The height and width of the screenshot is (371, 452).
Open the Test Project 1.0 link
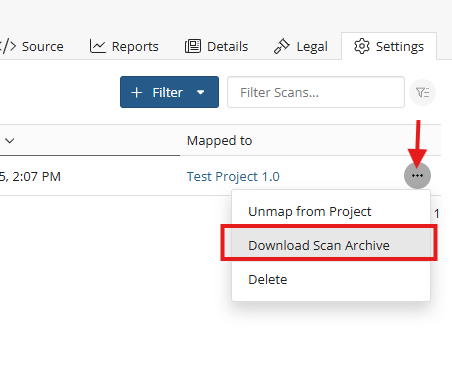pyautogui.click(x=233, y=176)
